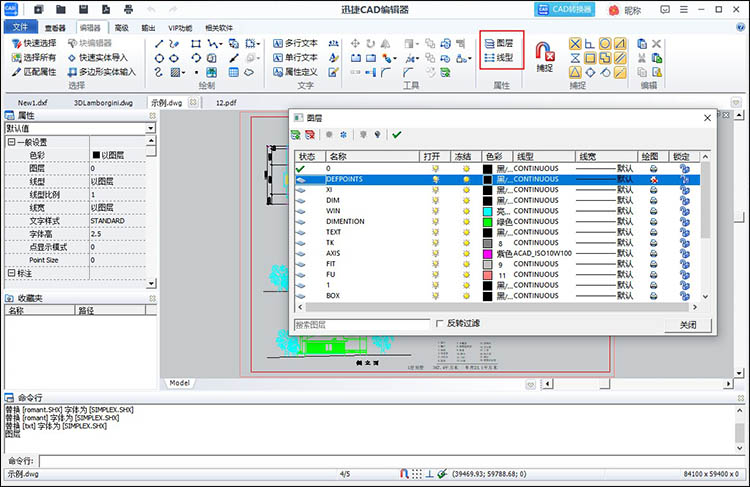This screenshot has width=750, height=487.
Task: Click the delete layer icon in 图层 dialog
Action: click(310, 135)
